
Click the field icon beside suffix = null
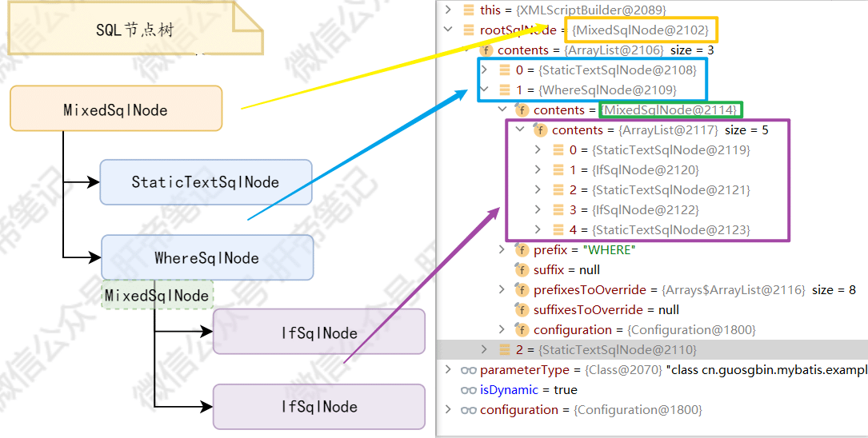tap(522, 270)
